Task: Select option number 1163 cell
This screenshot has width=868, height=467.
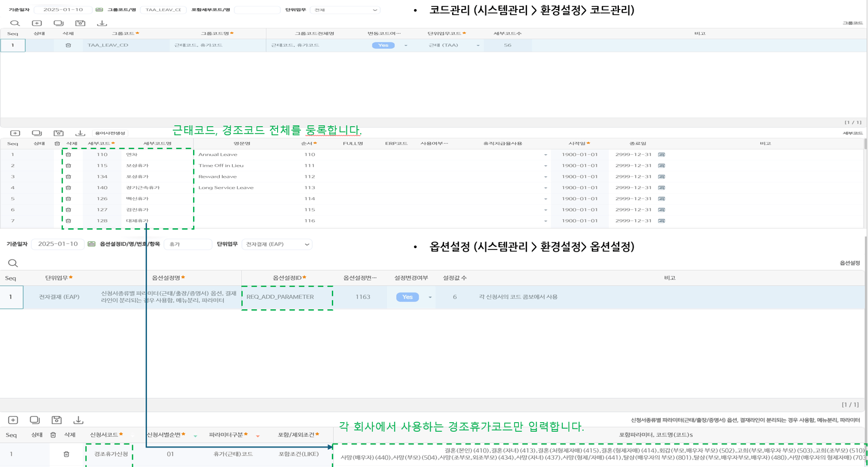Action: click(x=363, y=297)
